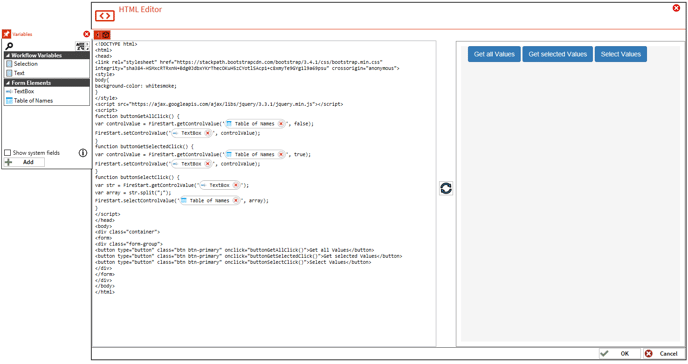Click the Table of Names table icon in Variables
The width and height of the screenshot is (688, 364).
point(9,100)
